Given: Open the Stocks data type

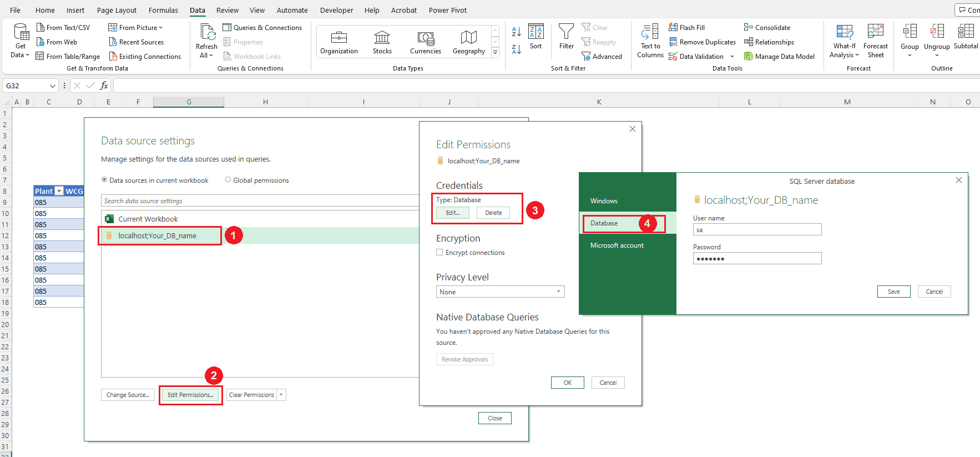Looking at the screenshot, I should click(x=382, y=42).
